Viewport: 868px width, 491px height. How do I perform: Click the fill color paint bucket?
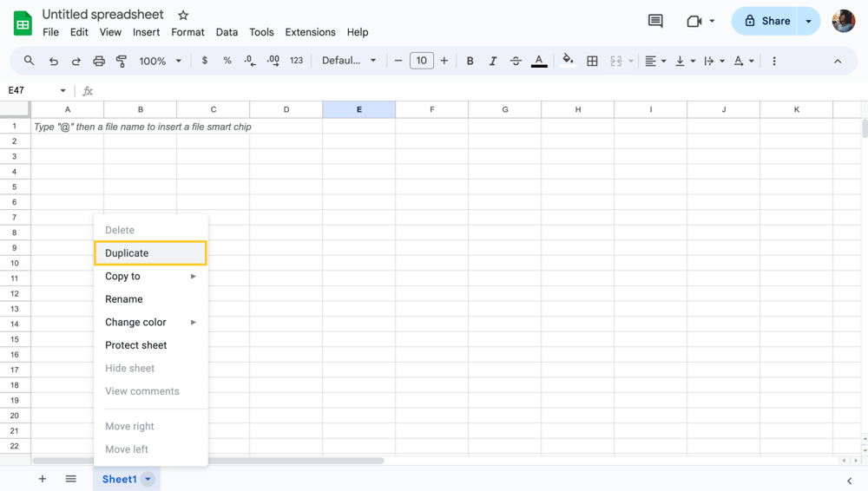point(568,61)
